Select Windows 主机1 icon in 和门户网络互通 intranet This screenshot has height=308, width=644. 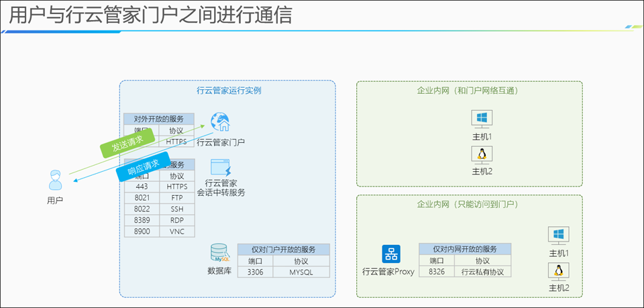tap(481, 119)
